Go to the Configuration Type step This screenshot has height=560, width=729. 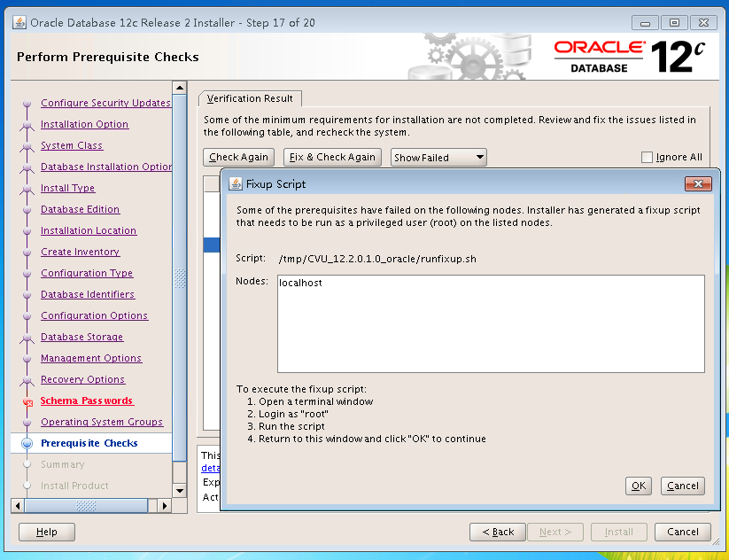[x=87, y=273]
